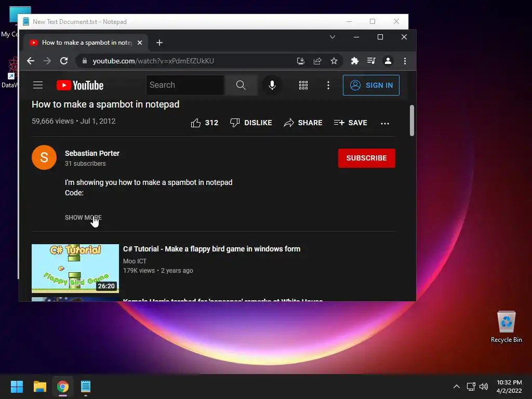Click Chrome icon on taskbar
This screenshot has width=532, height=399.
pyautogui.click(x=63, y=387)
